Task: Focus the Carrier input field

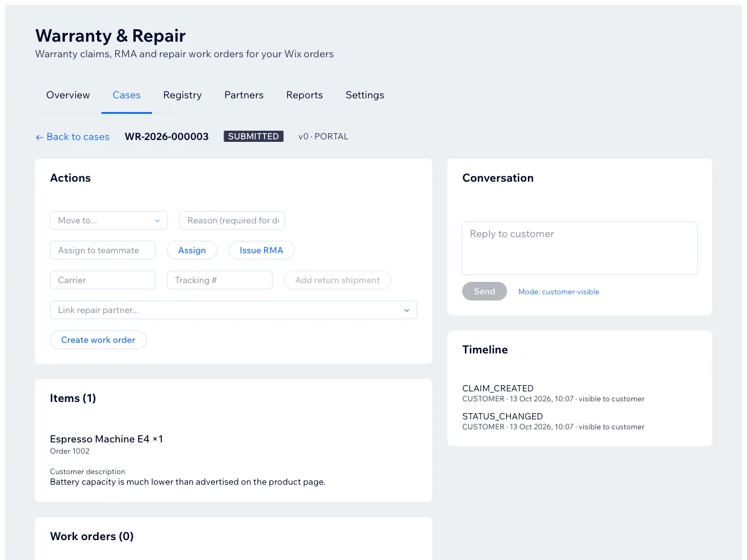Action: click(103, 280)
